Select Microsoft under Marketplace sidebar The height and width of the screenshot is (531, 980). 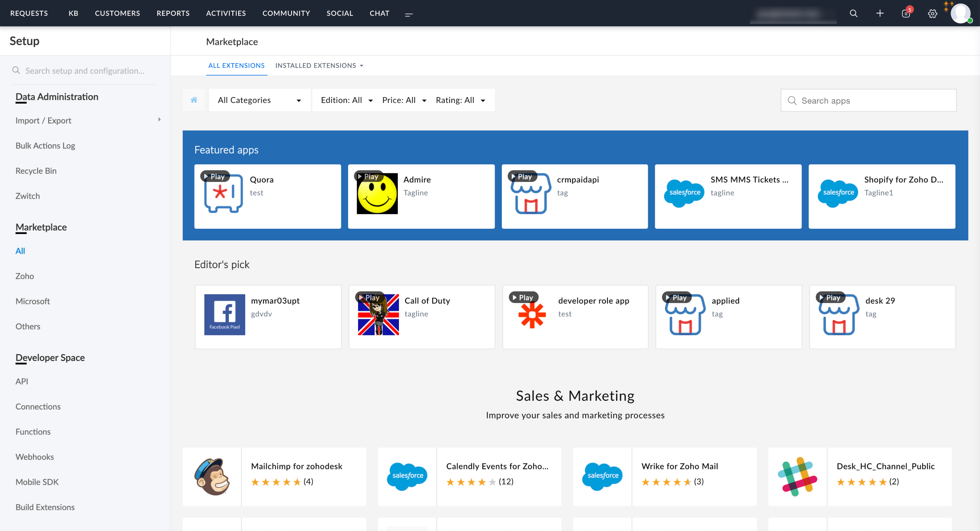pos(33,301)
